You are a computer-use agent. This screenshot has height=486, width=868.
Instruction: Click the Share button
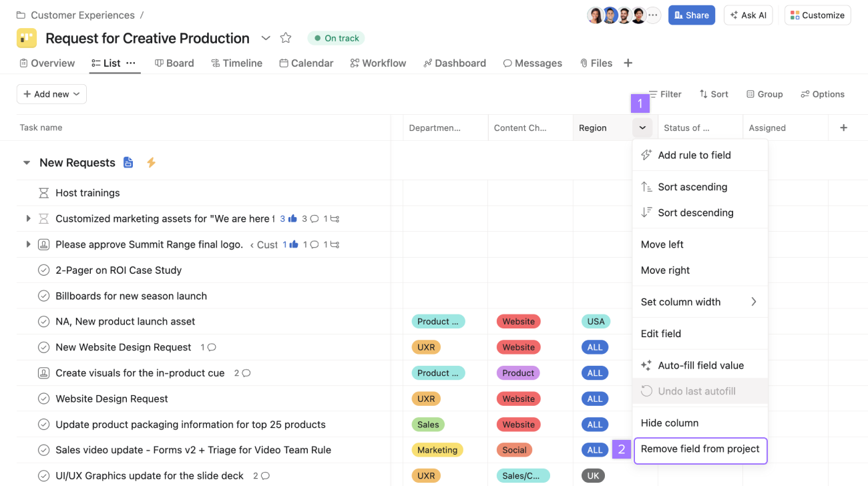(x=691, y=15)
